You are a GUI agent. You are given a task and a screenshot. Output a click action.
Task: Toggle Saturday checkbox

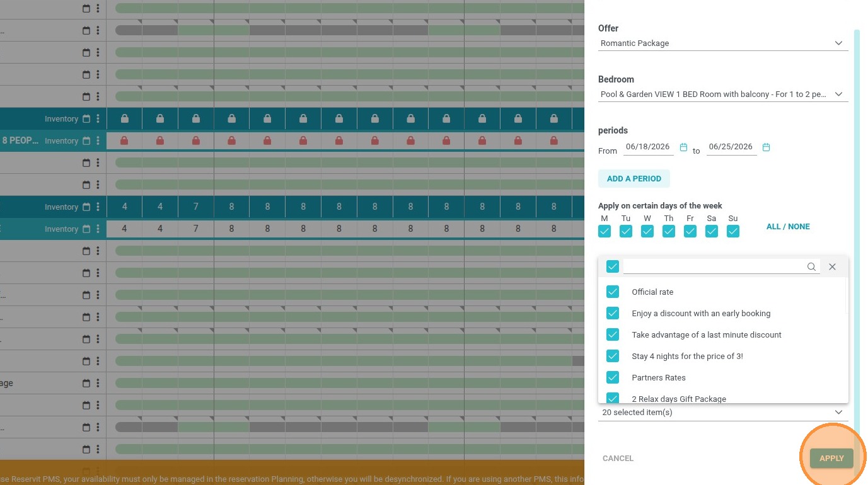(x=712, y=231)
